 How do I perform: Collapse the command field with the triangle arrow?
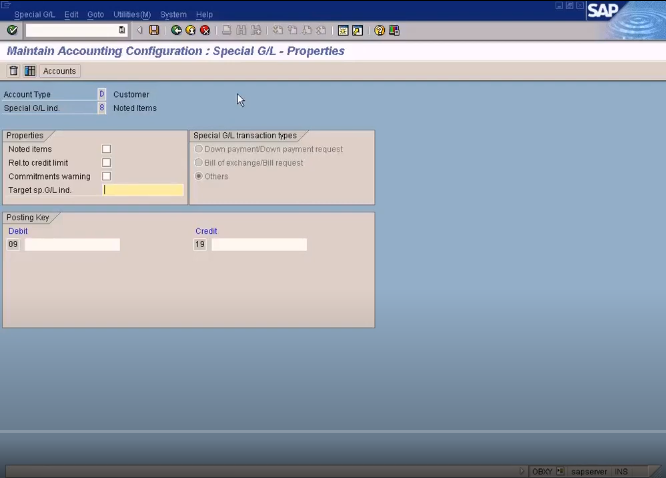[139, 30]
